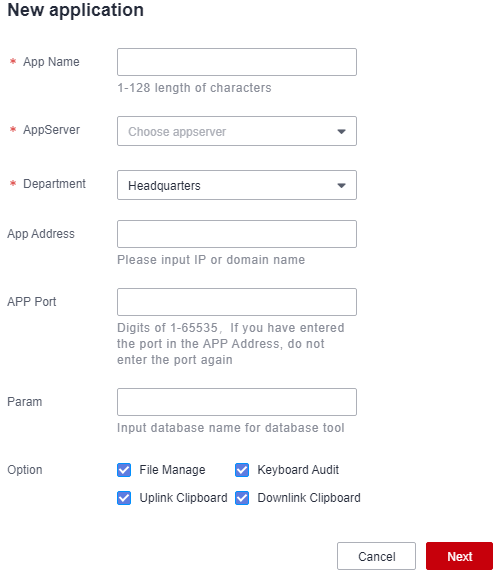The height and width of the screenshot is (575, 501).
Task: Click the New application dialog title
Action: [76, 10]
